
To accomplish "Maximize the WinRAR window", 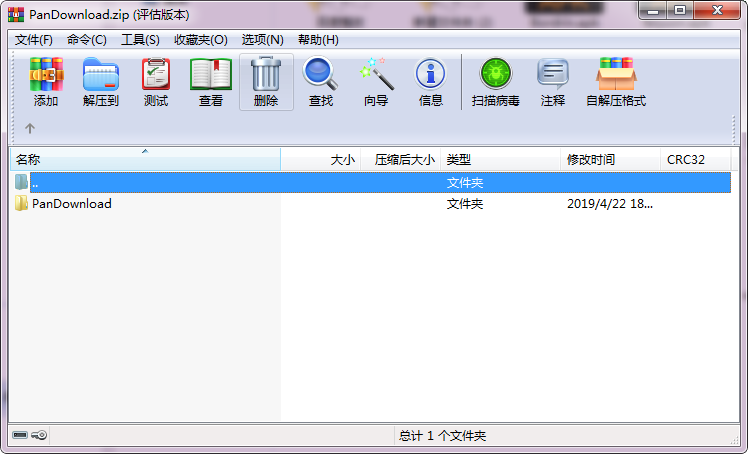I will click(x=680, y=10).
